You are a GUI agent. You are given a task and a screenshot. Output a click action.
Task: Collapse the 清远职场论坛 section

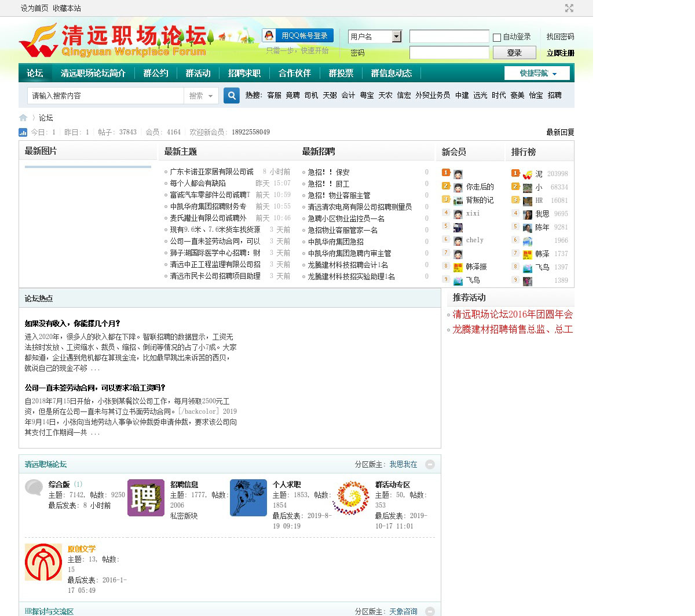point(430,464)
